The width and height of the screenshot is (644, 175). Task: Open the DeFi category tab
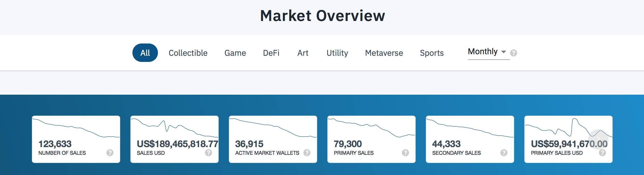pos(271,53)
